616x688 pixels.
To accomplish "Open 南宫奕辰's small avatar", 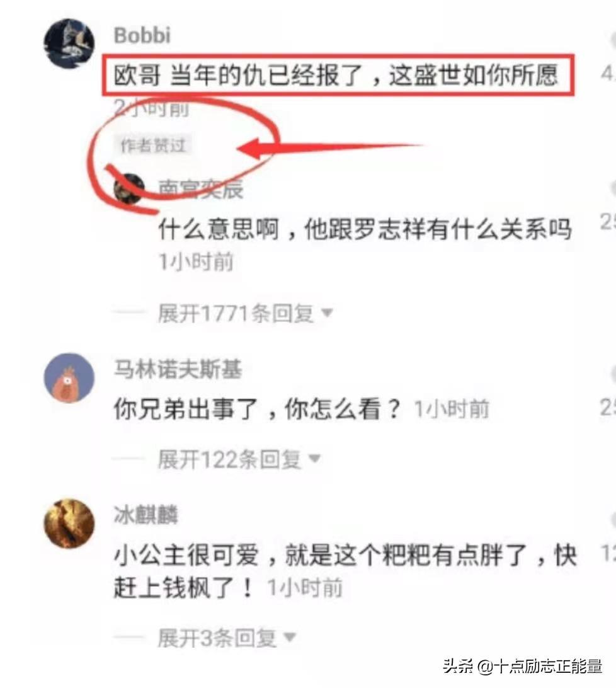I will coord(129,189).
